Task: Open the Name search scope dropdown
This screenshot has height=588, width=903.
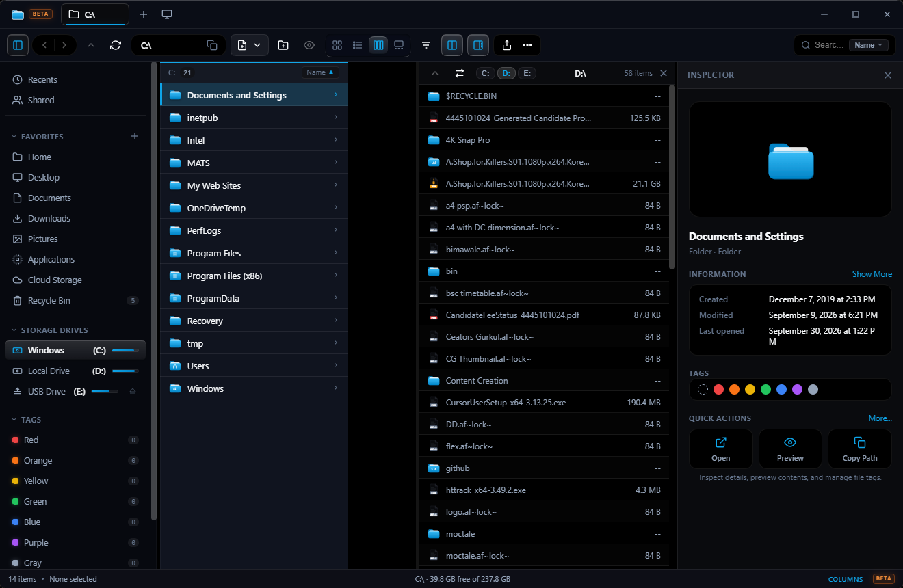Action: (869, 45)
